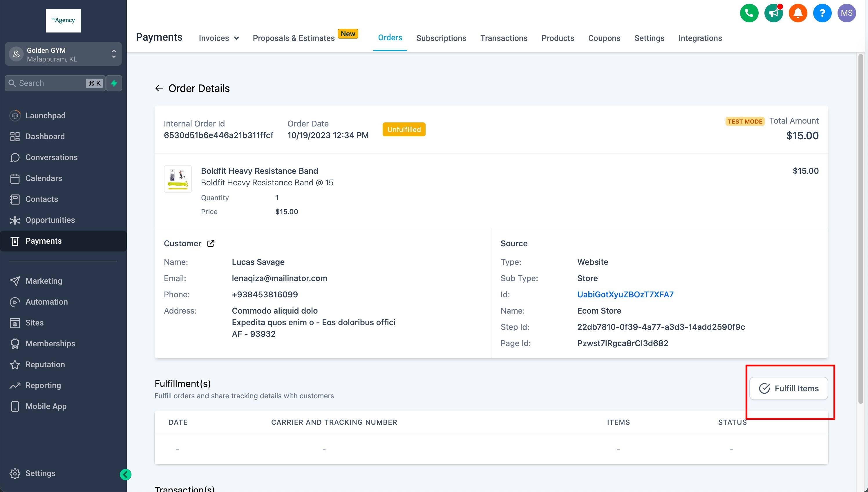Open the UabiGotXyuZBOzT7XFA7 source link
This screenshot has width=868, height=492.
point(625,294)
